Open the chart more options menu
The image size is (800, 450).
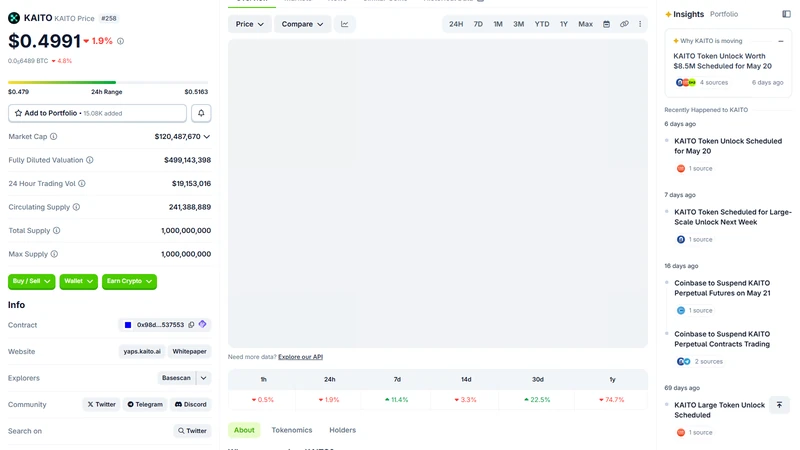pos(640,24)
